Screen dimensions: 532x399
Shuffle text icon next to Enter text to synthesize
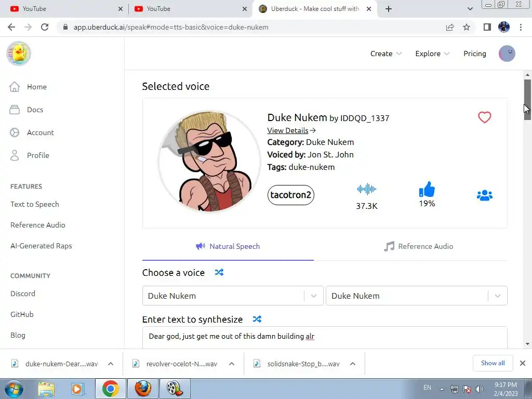(x=257, y=319)
